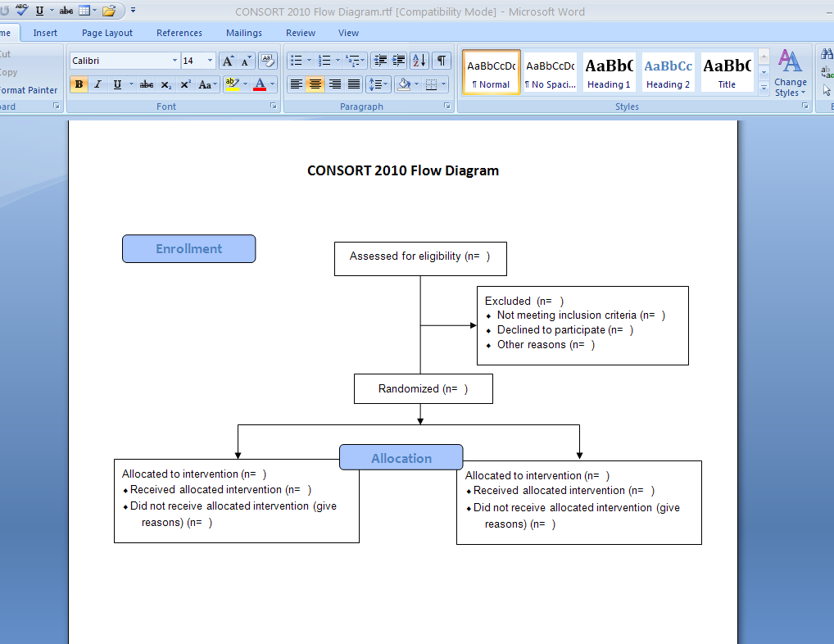Click the Replace icon in Editing group
This screenshot has width=834, height=644.
point(827,72)
